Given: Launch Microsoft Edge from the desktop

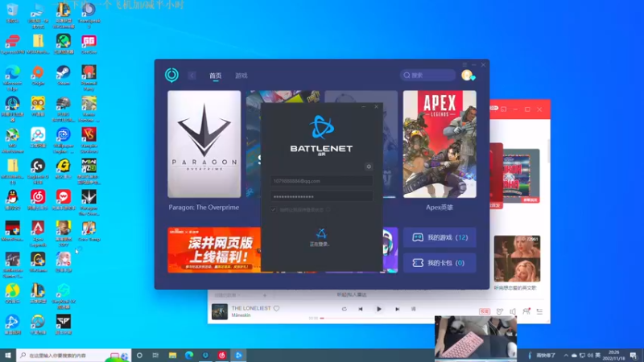Looking at the screenshot, I should (12, 78).
